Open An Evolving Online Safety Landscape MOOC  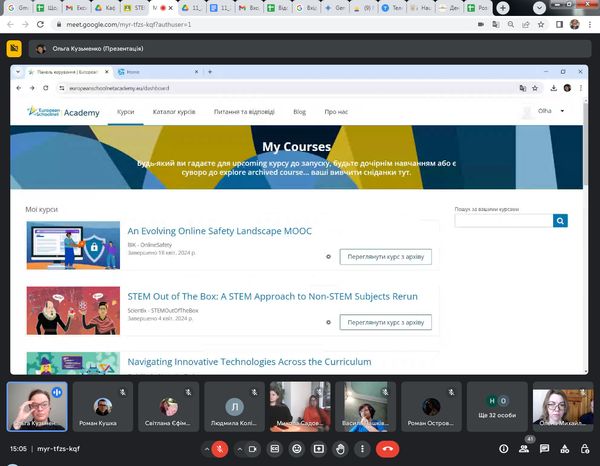point(219,231)
